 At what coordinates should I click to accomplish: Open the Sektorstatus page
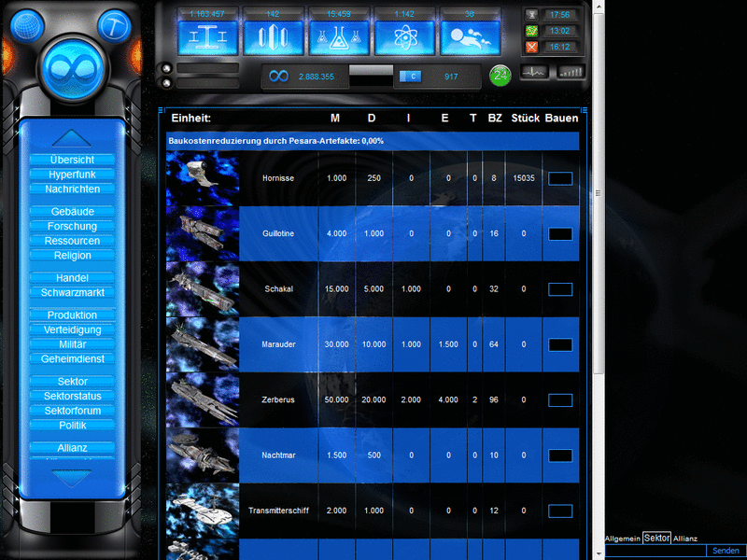(72, 396)
